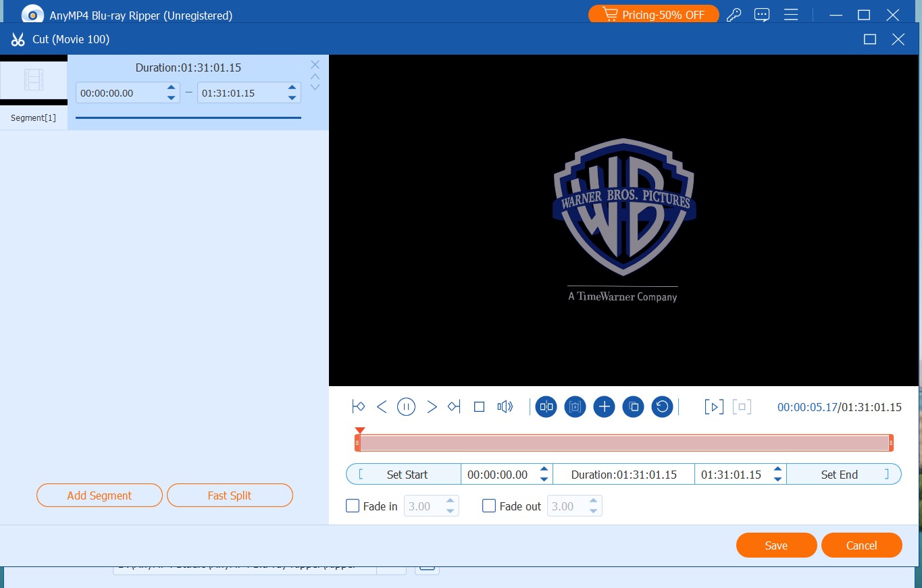Pause the video playback

[406, 406]
